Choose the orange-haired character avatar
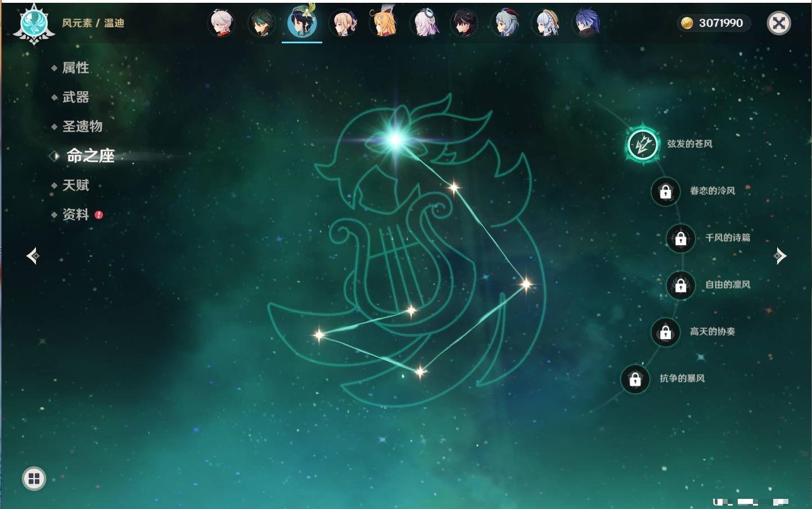Image resolution: width=812 pixels, height=509 pixels. (x=384, y=24)
